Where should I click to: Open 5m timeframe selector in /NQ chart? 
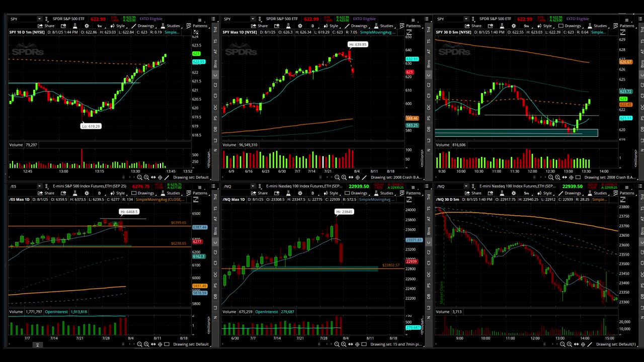tap(526, 193)
